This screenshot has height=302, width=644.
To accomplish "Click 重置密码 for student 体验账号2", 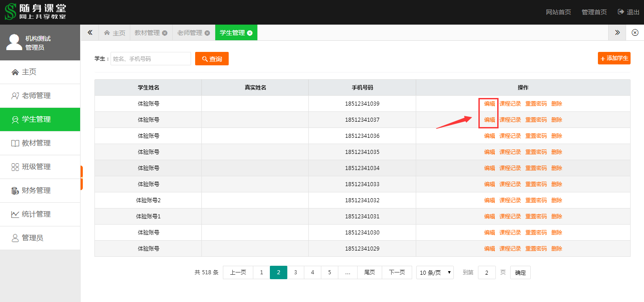I will click(536, 200).
